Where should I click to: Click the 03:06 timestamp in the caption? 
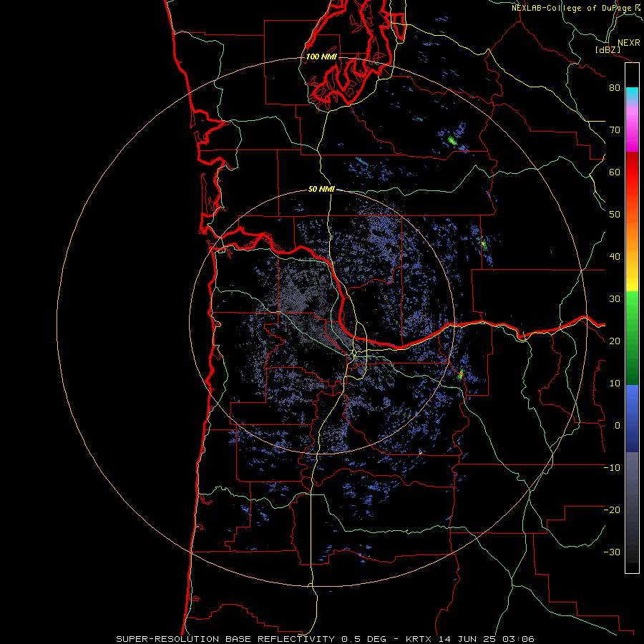(x=517, y=639)
